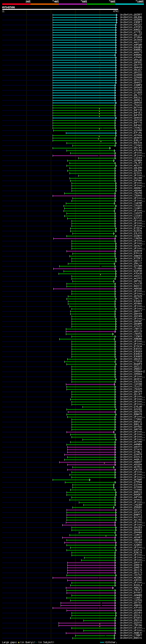Image resolution: width=146 pixels, height=644 pixels.
Task: Select the label UniRef100_C5XAI0
Action: coord(131,105)
